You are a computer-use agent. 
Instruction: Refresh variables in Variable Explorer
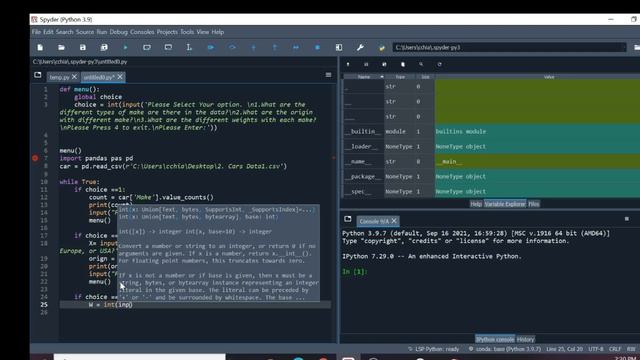point(440,64)
